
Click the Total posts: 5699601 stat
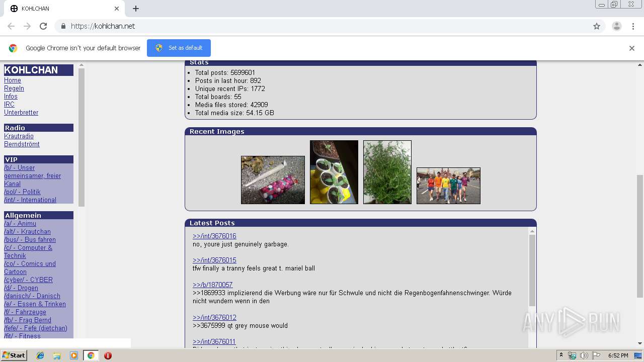point(225,73)
